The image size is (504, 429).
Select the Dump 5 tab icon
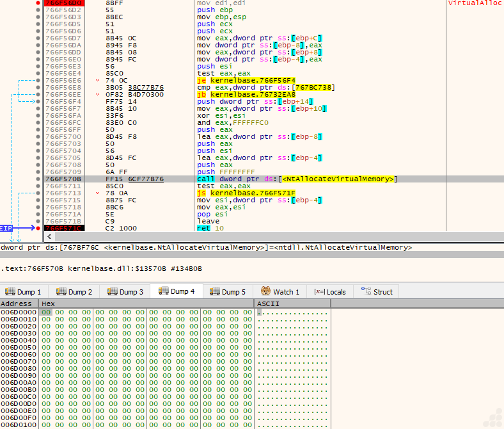tap(214, 292)
